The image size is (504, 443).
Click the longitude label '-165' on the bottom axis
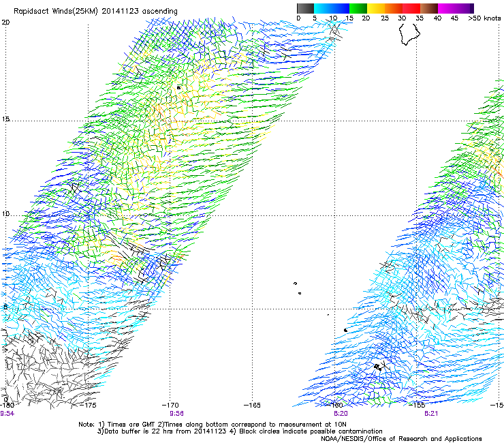(252, 405)
